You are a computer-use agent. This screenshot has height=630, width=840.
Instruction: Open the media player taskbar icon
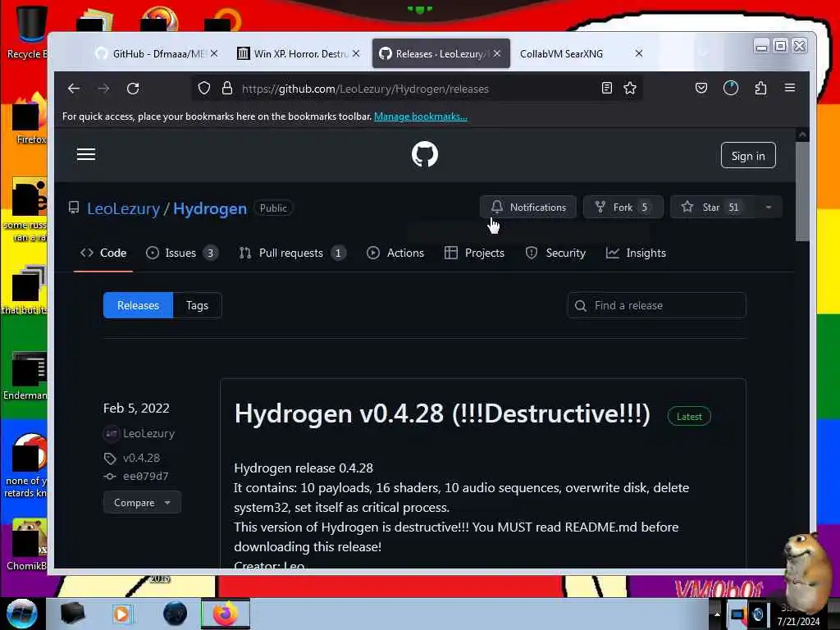(122, 614)
